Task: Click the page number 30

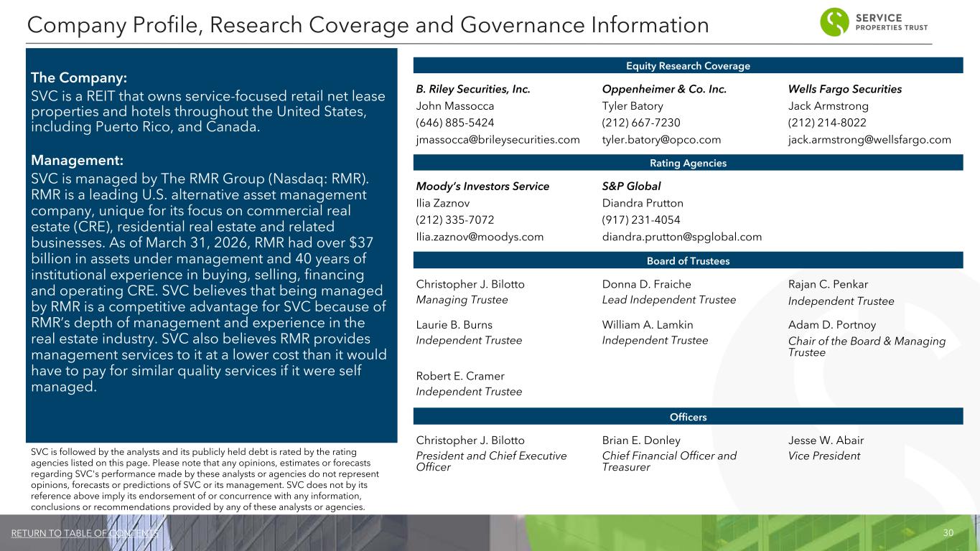Action: pos(948,533)
